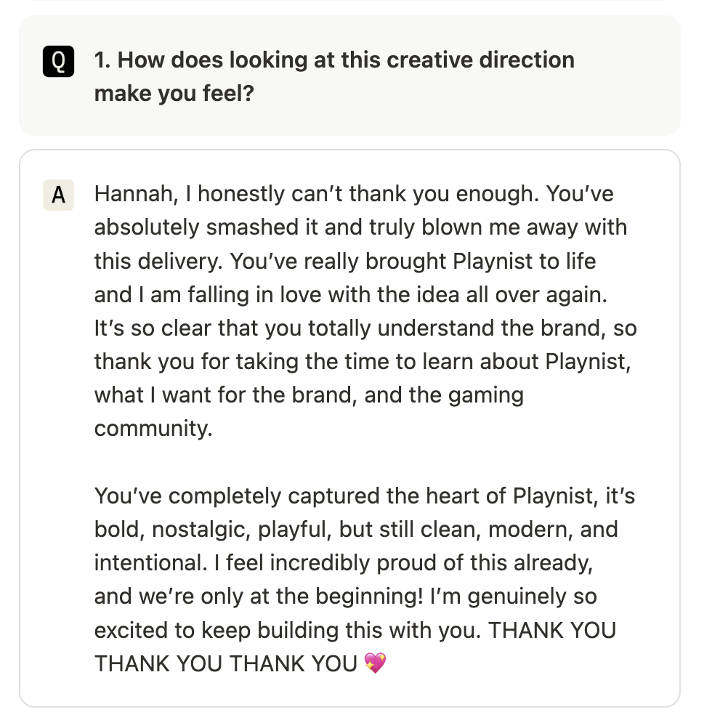728x728 pixels.
Task: Click the words 'make you feel?' in question
Action: click(x=174, y=93)
